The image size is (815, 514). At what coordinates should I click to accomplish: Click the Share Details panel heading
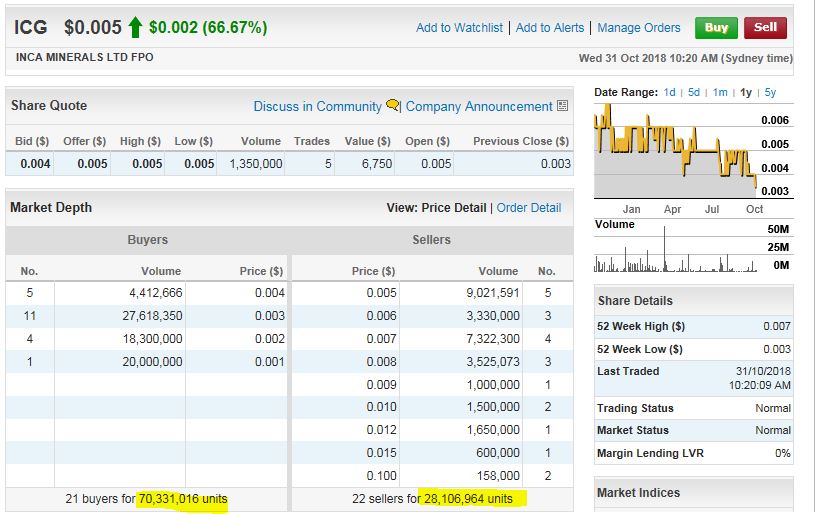pyautogui.click(x=635, y=301)
